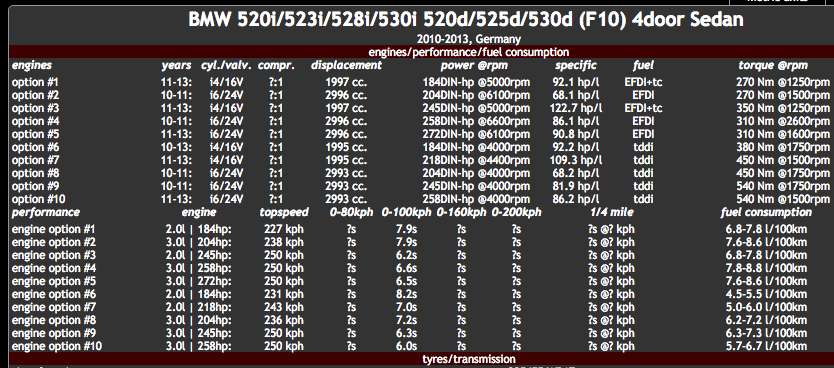Select the '2010-2013, Germany' subtitle text
The height and width of the screenshot is (368, 834).
[x=469, y=39]
